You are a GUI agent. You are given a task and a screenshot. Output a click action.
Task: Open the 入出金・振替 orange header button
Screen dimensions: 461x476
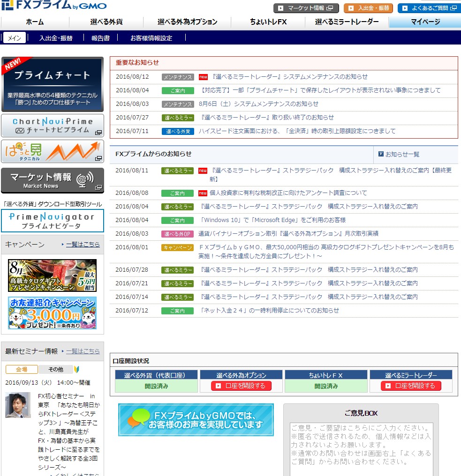coord(368,8)
